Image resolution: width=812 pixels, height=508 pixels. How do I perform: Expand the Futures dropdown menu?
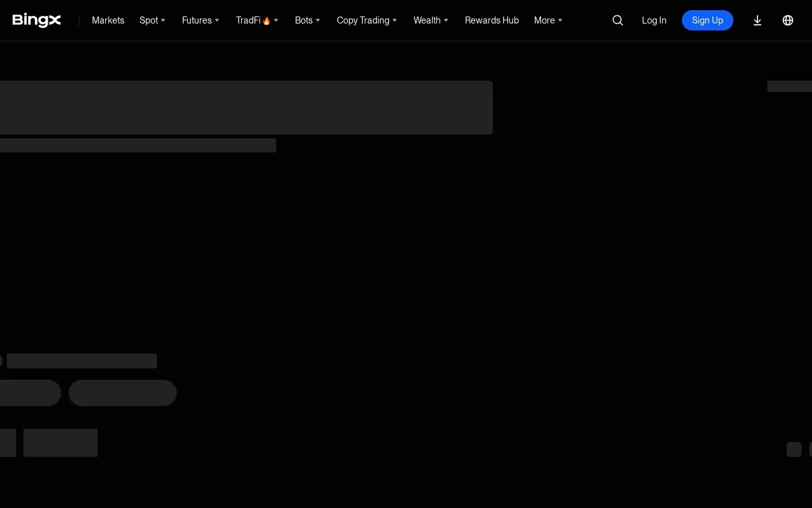[x=200, y=20]
